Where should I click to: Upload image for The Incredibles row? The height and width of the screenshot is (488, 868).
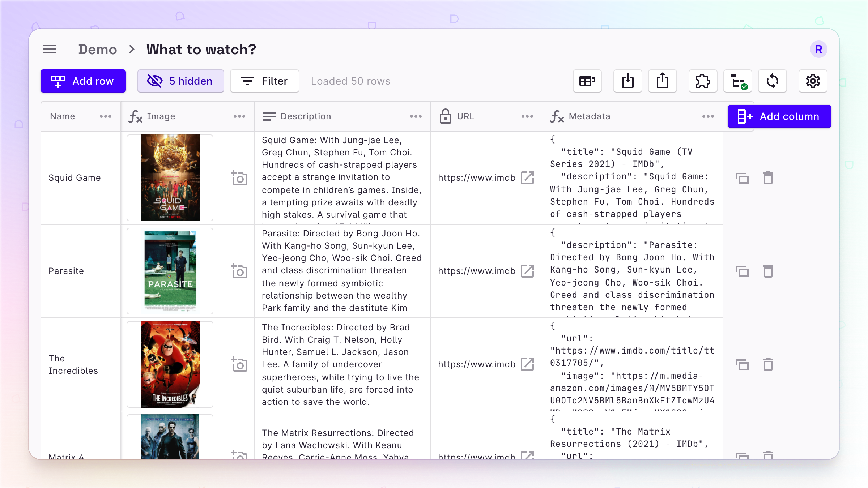239,364
